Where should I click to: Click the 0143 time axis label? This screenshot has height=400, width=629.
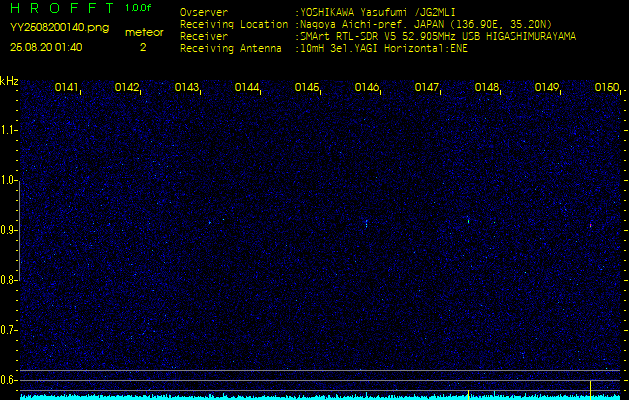(187, 87)
